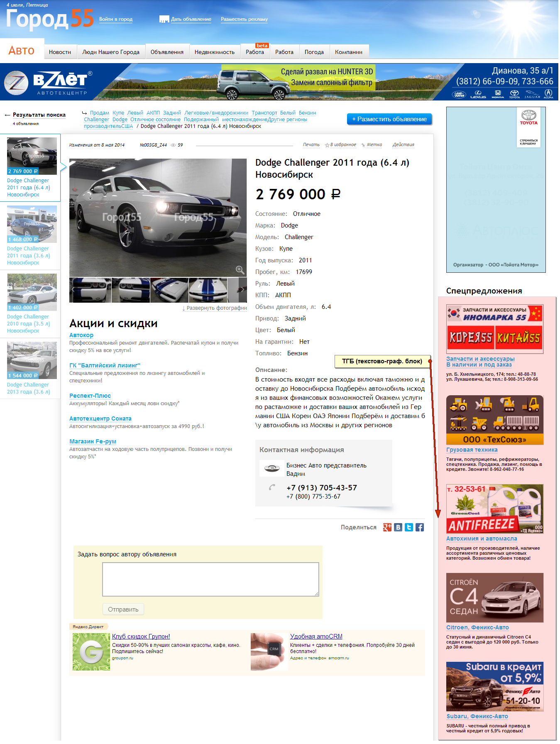The height and width of the screenshot is (744, 560).
Task: Open Люди Нашего Города tab
Action: pos(111,52)
